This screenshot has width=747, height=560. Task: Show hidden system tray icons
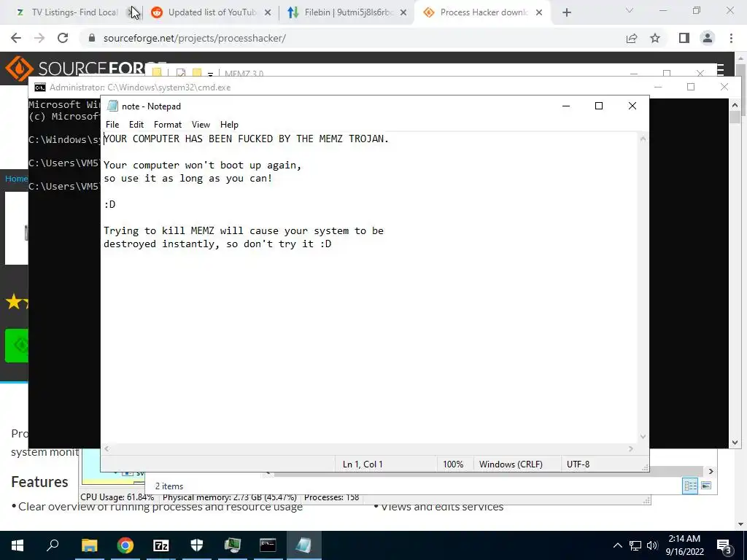pos(617,545)
